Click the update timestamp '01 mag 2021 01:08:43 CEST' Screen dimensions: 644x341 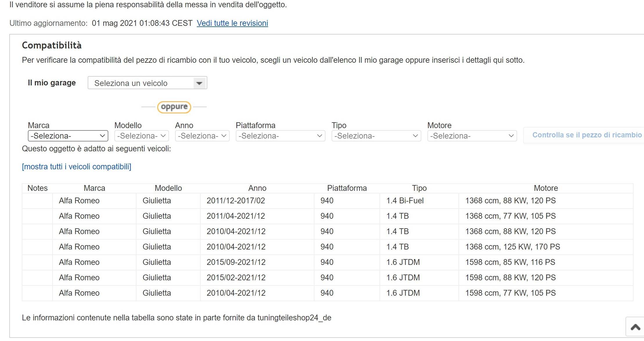tap(142, 23)
